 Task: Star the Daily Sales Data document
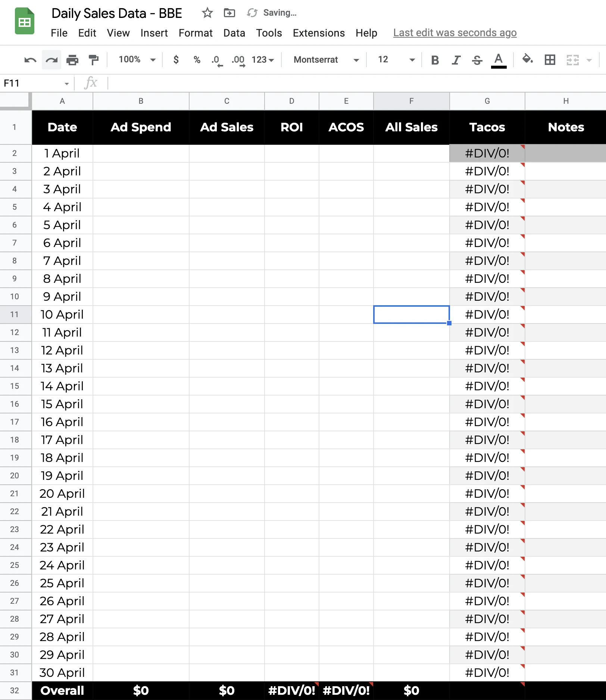click(207, 13)
